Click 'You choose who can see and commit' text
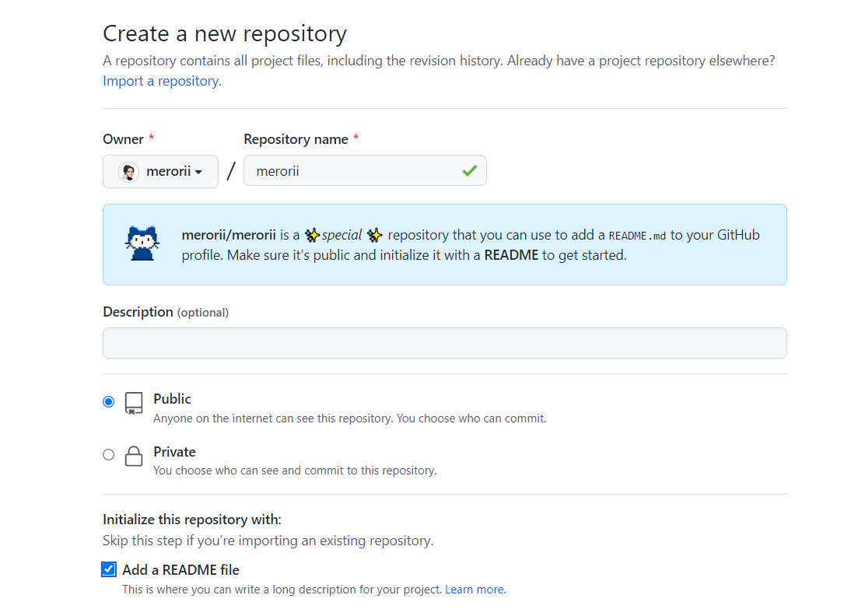844x616 pixels. coord(295,471)
